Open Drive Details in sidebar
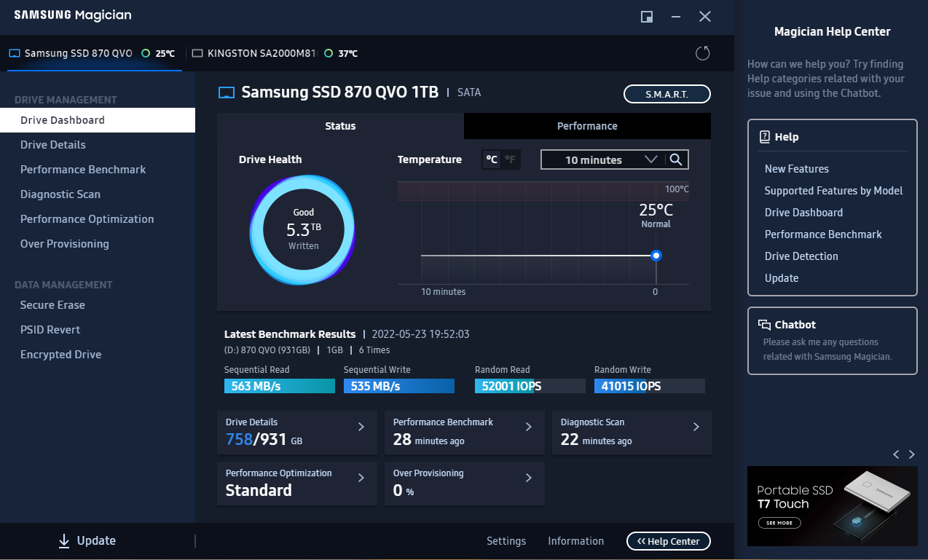 tap(98, 145)
